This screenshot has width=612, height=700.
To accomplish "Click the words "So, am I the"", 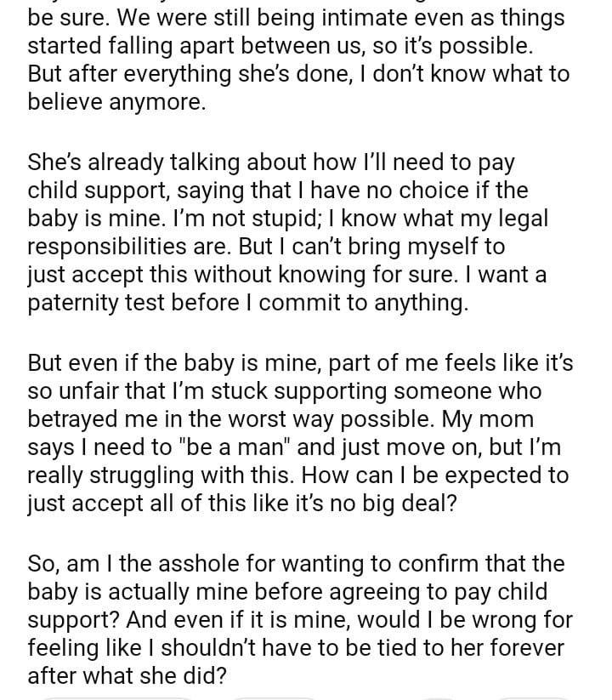I will click(88, 563).
